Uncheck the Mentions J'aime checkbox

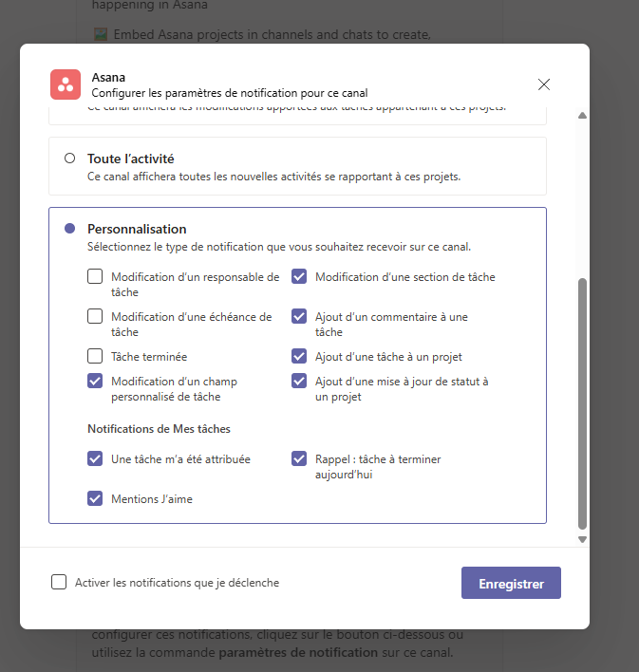95,498
